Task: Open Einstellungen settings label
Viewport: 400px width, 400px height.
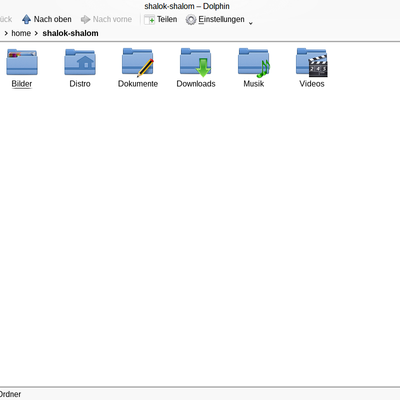Action: [221, 20]
